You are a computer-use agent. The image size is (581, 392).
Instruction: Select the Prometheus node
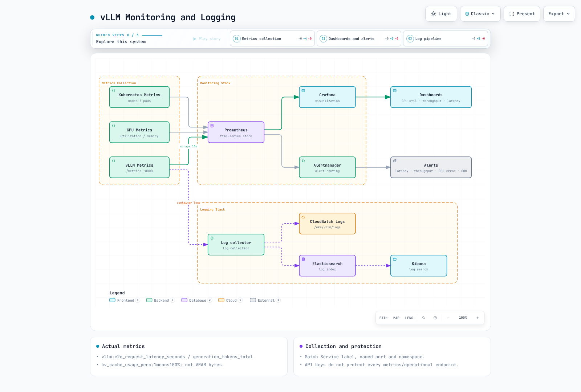click(236, 132)
